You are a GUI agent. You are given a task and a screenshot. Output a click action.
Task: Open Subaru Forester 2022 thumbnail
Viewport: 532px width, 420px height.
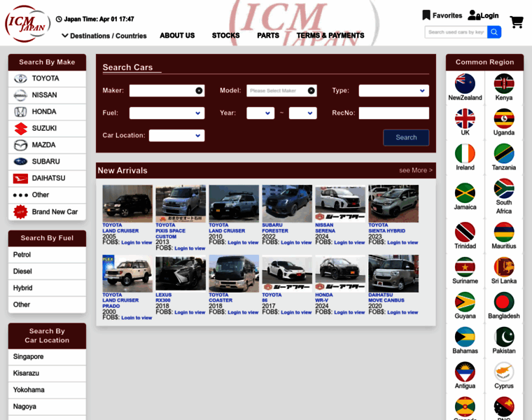point(287,204)
